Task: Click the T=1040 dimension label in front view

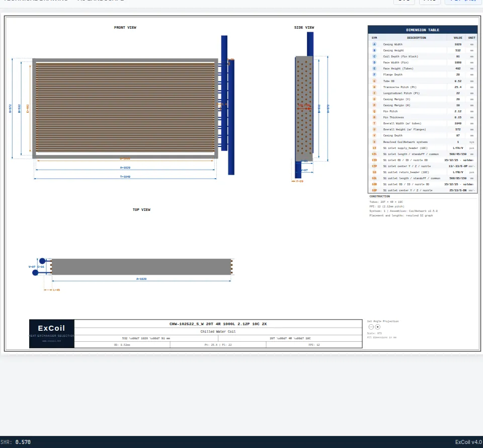Action: pyautogui.click(x=125, y=177)
